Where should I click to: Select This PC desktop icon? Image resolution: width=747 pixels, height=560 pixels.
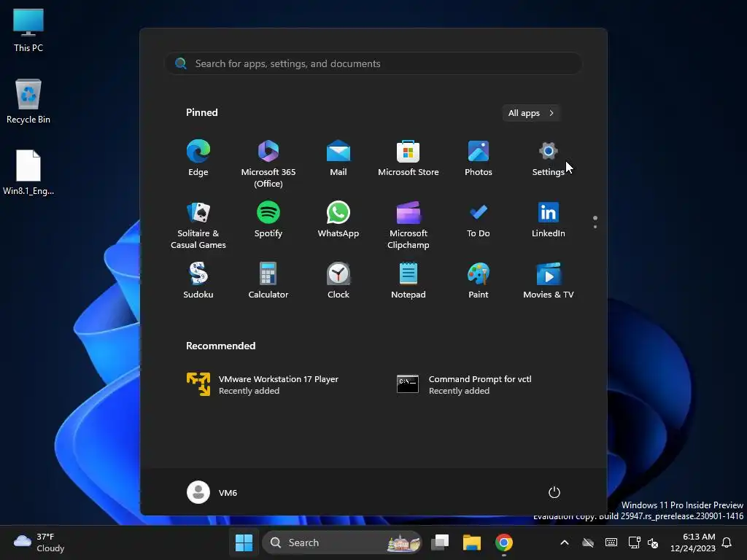28,31
